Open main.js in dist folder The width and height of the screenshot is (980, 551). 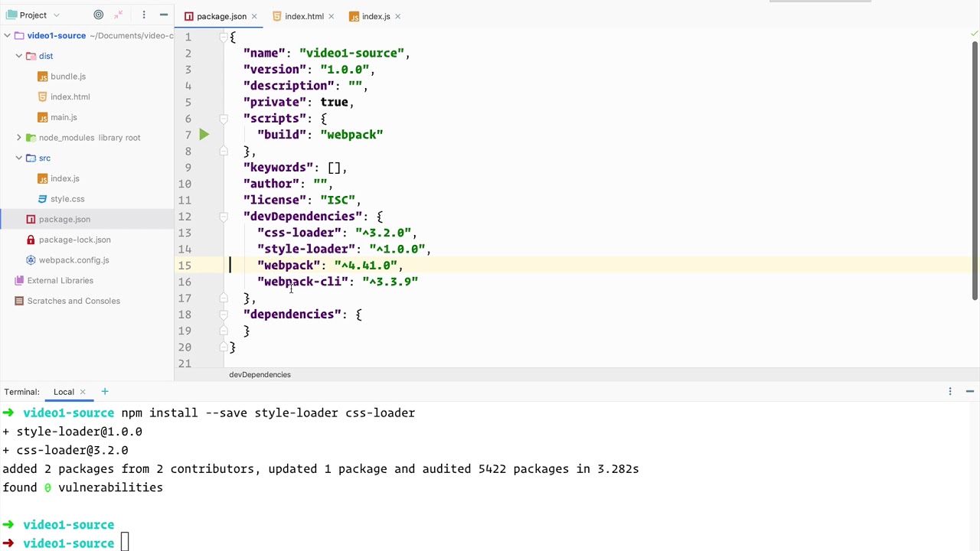pyautogui.click(x=64, y=117)
